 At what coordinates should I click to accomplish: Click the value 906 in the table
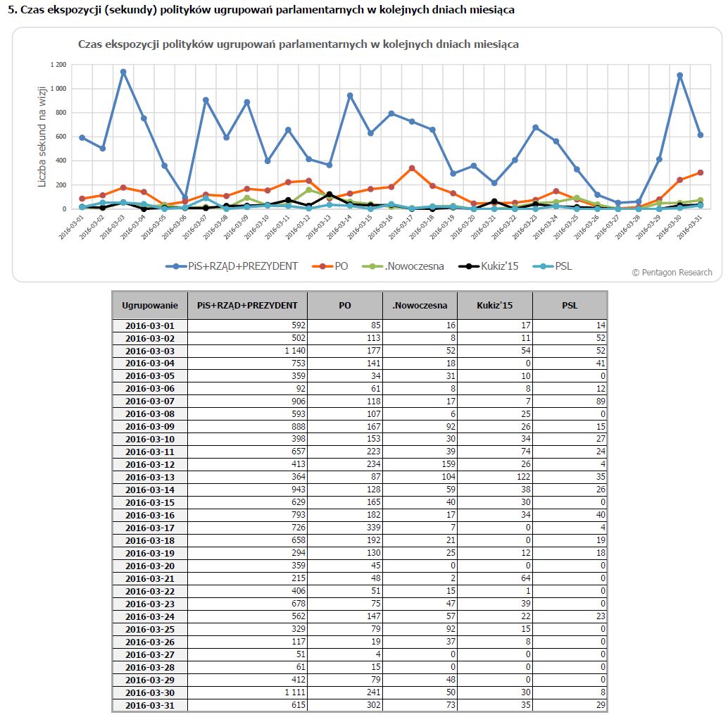(x=298, y=402)
